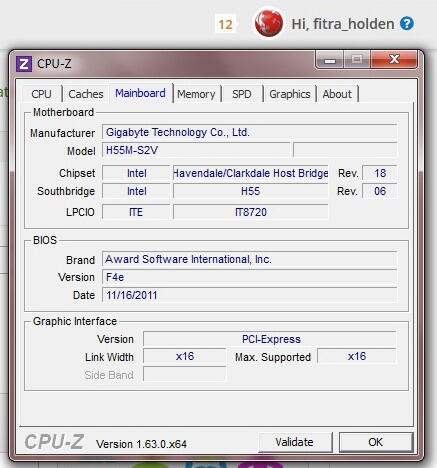
Task: Click the Version 1.63.0.x64 text
Action: point(141,444)
